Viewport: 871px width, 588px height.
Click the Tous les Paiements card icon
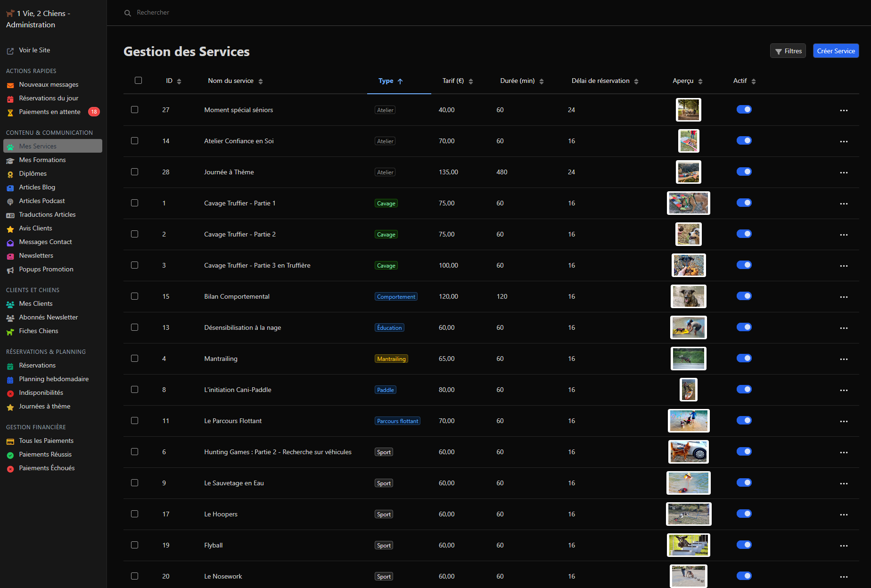(10, 441)
